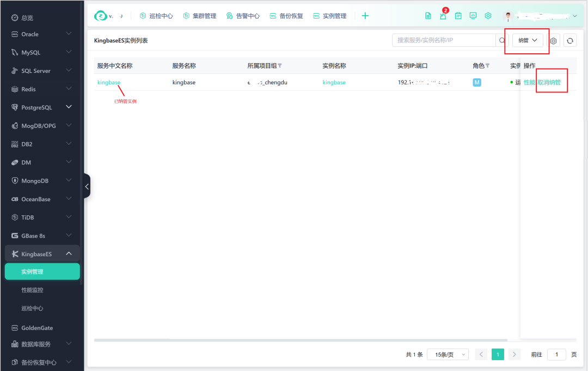Click the user avatar icon
This screenshot has height=371, width=588.
click(x=508, y=16)
